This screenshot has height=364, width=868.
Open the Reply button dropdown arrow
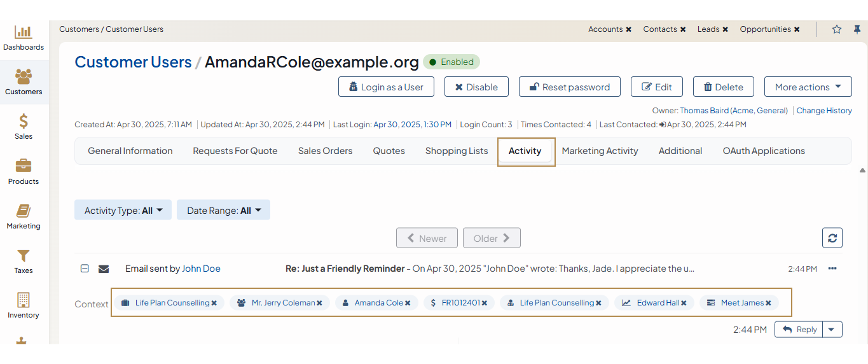point(832,329)
